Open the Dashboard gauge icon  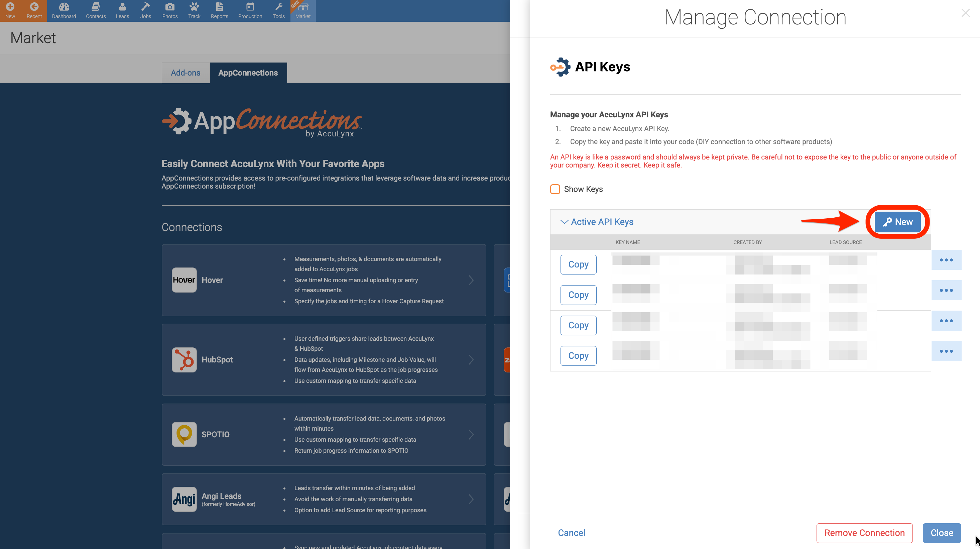point(64,7)
